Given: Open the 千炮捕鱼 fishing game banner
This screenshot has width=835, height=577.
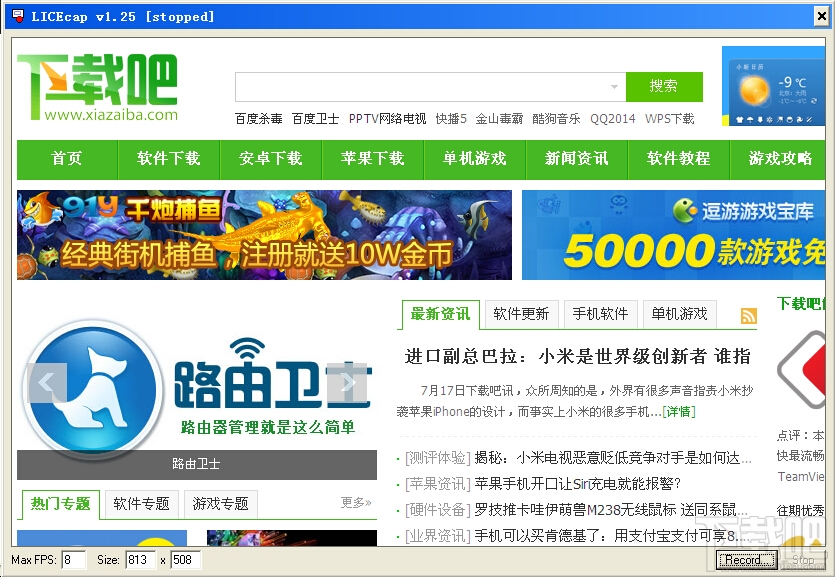Looking at the screenshot, I should (264, 235).
